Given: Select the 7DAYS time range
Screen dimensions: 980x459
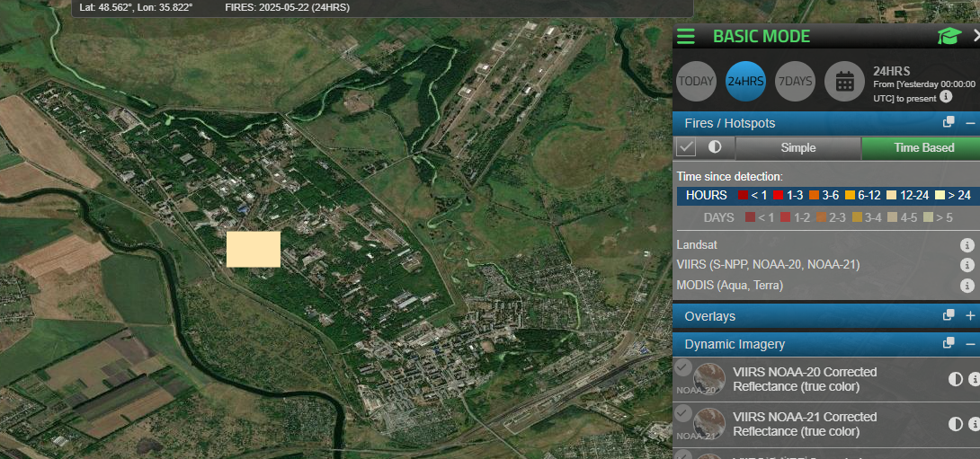Looking at the screenshot, I should [x=795, y=81].
